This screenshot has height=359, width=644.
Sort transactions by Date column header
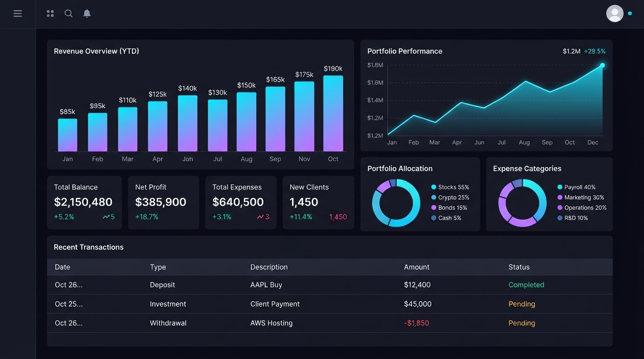pos(62,267)
